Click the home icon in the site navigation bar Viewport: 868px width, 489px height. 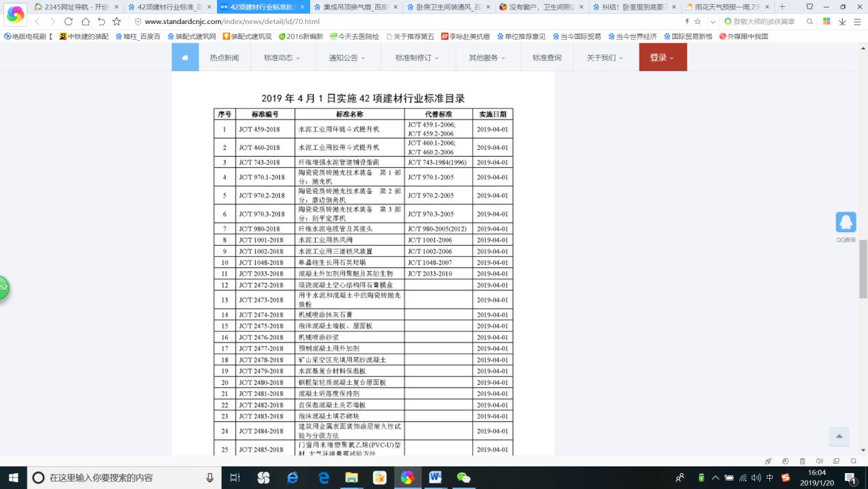(x=185, y=58)
